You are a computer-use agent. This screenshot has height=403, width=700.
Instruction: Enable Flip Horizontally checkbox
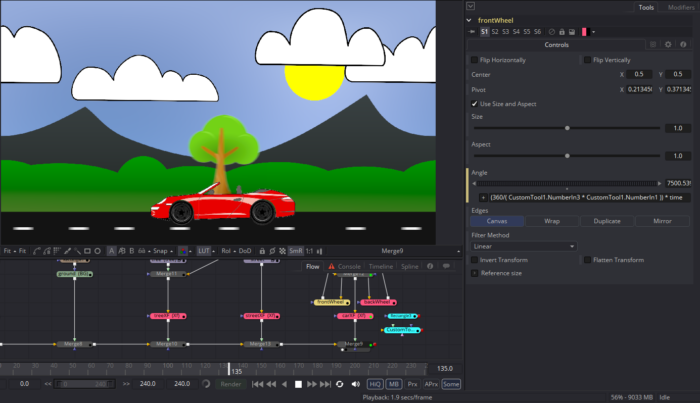pos(474,60)
